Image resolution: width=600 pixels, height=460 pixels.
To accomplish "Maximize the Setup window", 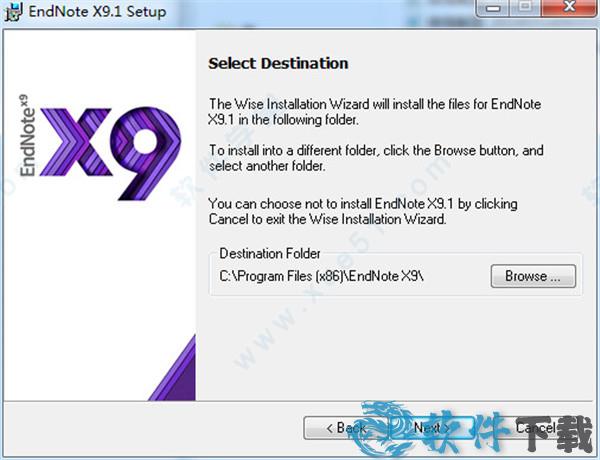I will pyautogui.click(x=527, y=8).
